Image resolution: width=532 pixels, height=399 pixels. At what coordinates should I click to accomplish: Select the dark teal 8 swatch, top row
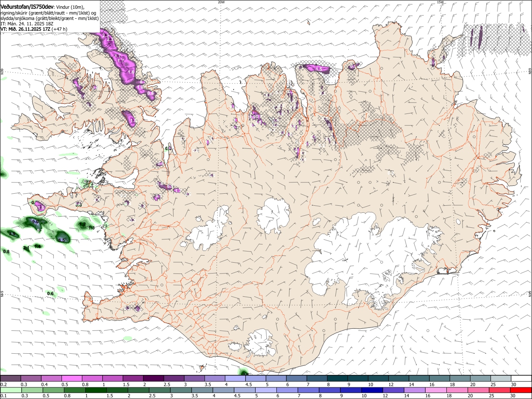337,379
